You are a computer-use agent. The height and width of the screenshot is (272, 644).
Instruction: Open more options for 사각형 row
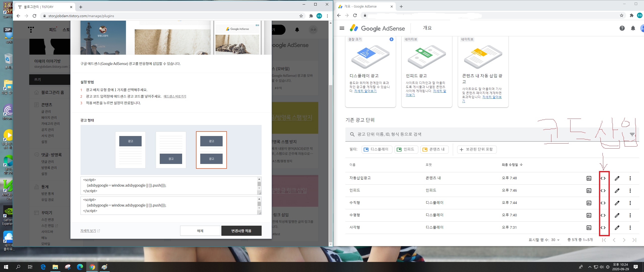point(630,228)
